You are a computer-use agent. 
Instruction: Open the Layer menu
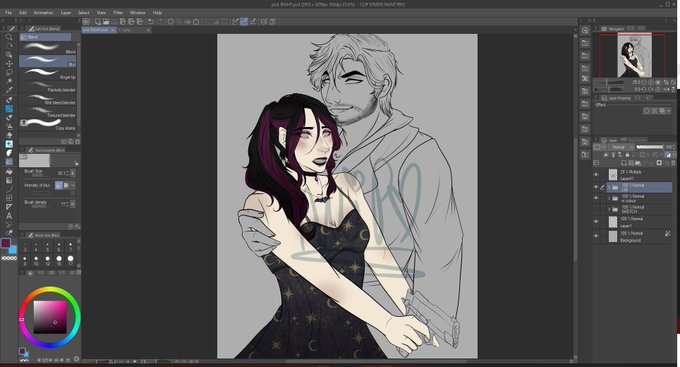point(66,13)
